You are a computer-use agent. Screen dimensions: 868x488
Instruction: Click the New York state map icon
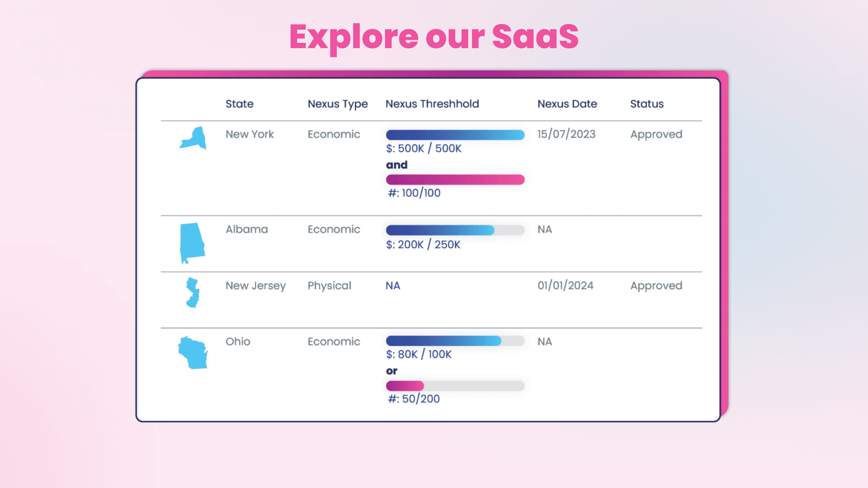tap(193, 138)
